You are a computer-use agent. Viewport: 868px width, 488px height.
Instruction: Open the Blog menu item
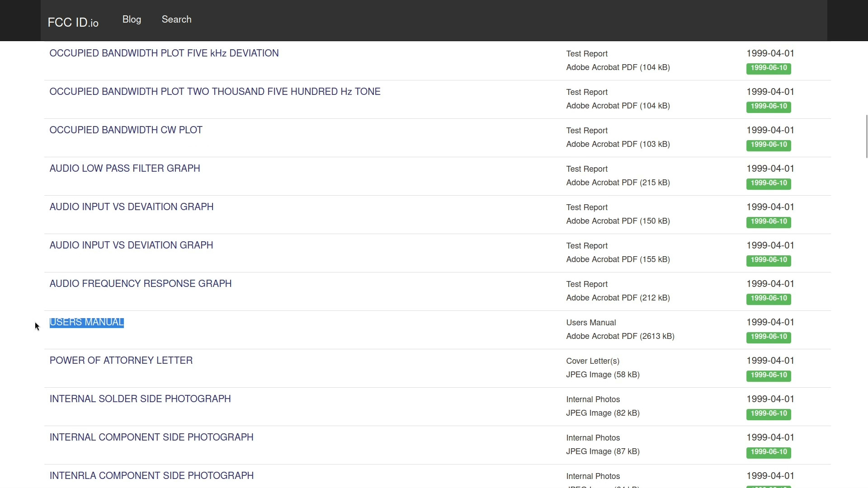click(132, 19)
